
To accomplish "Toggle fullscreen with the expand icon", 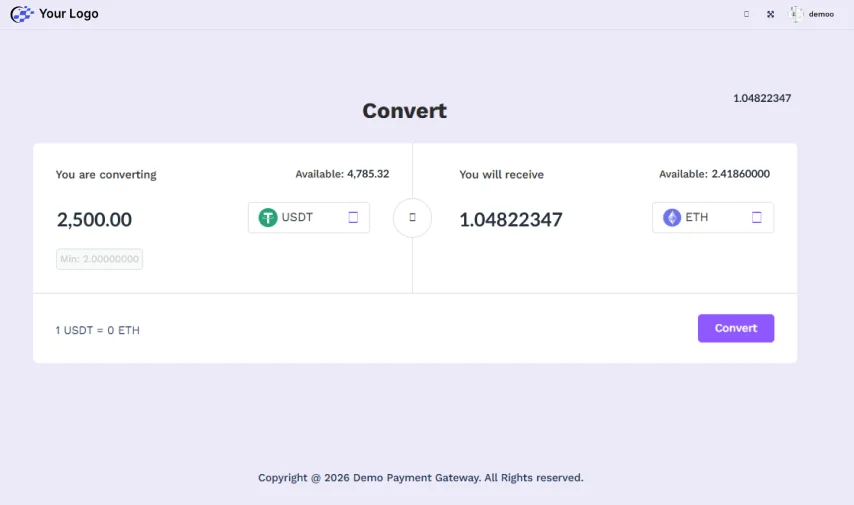I will [770, 14].
